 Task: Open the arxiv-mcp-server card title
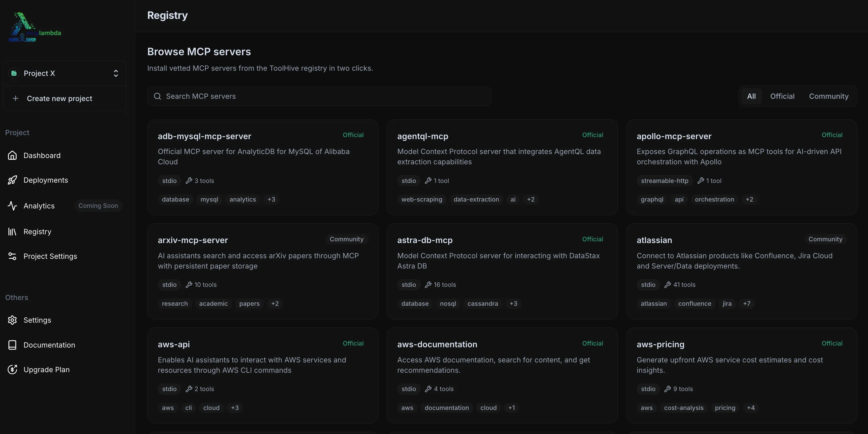point(193,240)
